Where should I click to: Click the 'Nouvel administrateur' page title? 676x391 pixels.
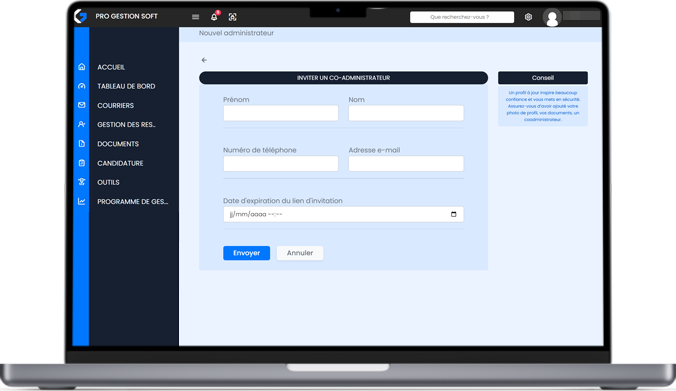[236, 33]
